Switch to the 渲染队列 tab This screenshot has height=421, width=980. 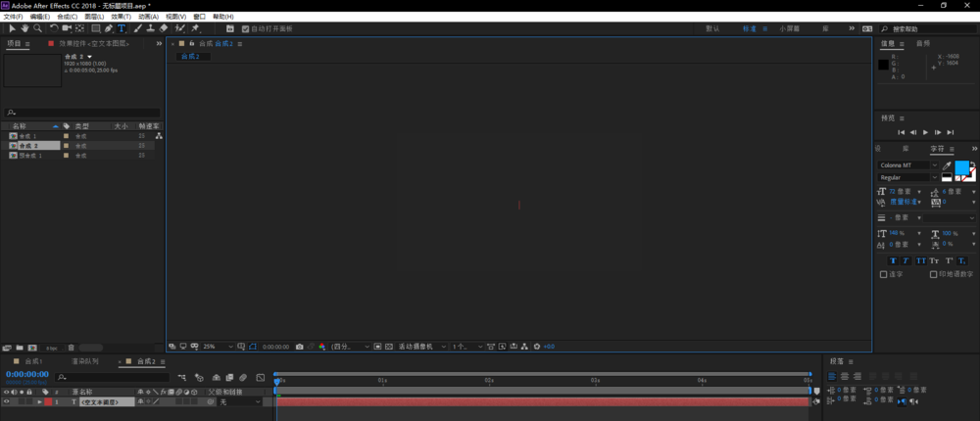pos(85,361)
